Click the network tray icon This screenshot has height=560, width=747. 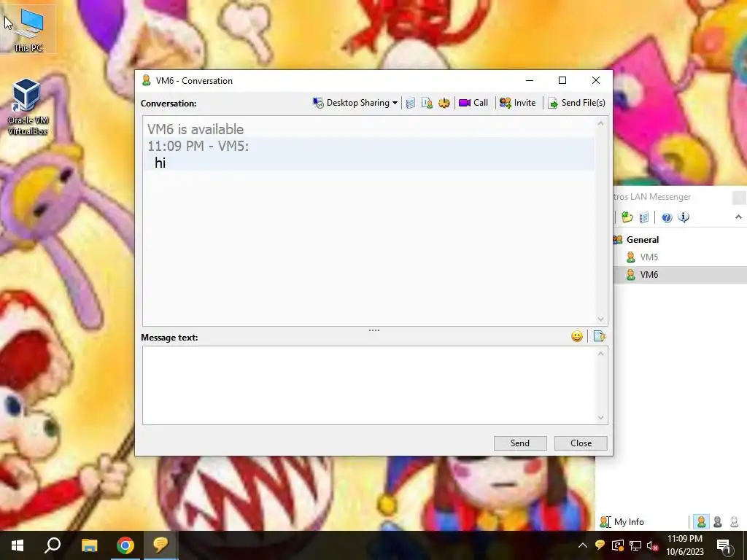(635, 545)
